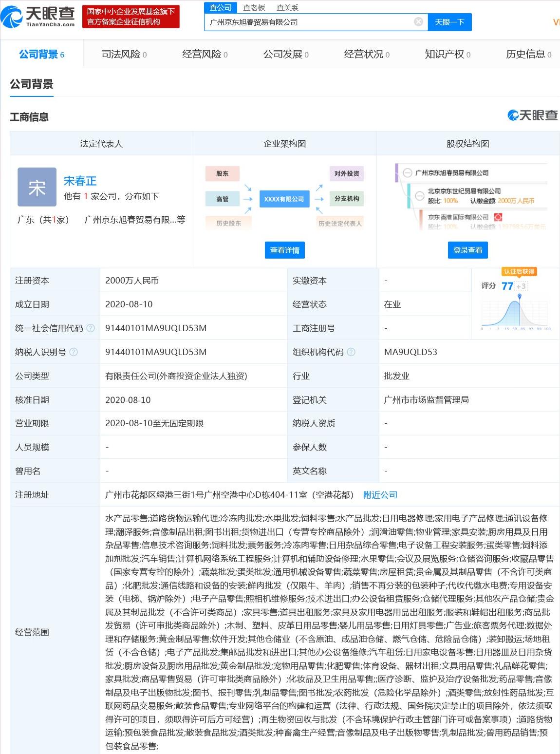
Task: Click the 广州京东旭春贸易有限...等 company entry
Action: (x=135, y=220)
